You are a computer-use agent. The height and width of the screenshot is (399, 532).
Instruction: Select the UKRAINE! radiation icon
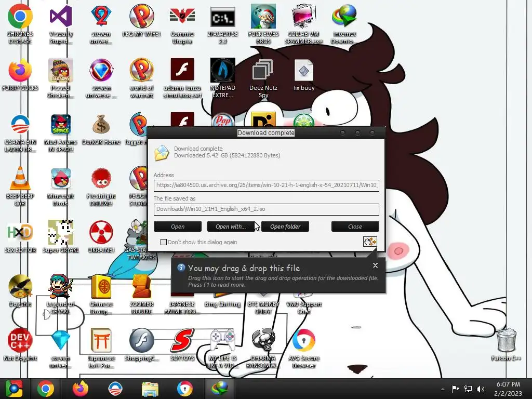coord(101,236)
